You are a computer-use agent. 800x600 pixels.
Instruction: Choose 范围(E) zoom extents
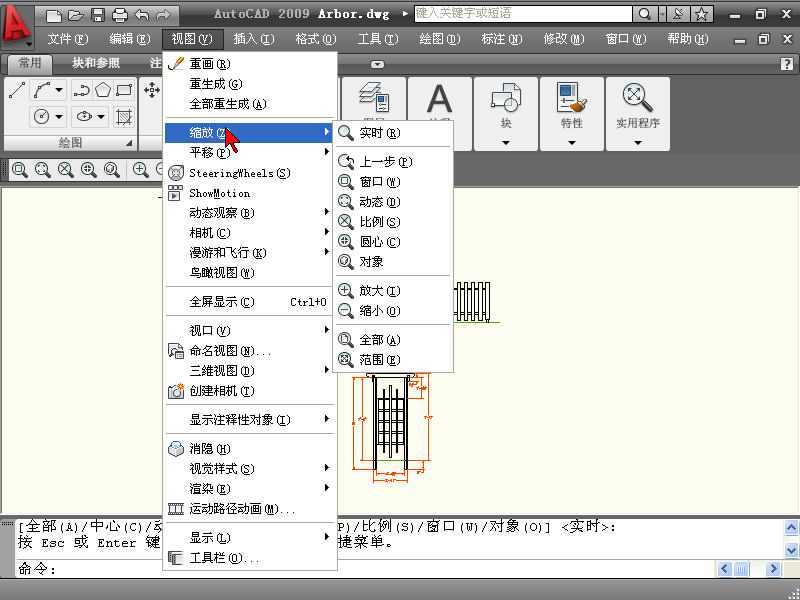pyautogui.click(x=393, y=360)
